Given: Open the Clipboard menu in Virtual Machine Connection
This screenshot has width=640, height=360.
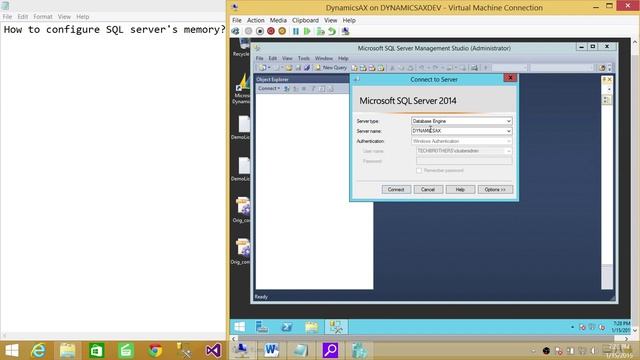Looking at the screenshot, I should coord(305,20).
